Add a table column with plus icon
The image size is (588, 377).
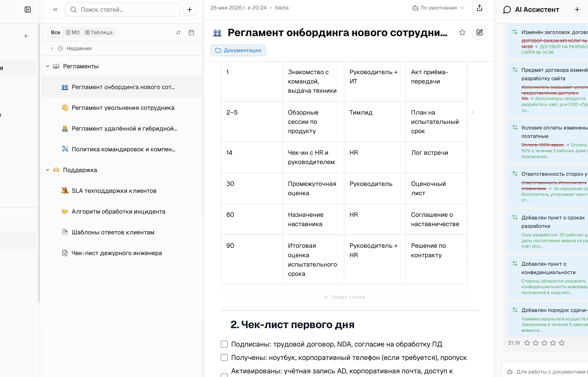point(473,112)
